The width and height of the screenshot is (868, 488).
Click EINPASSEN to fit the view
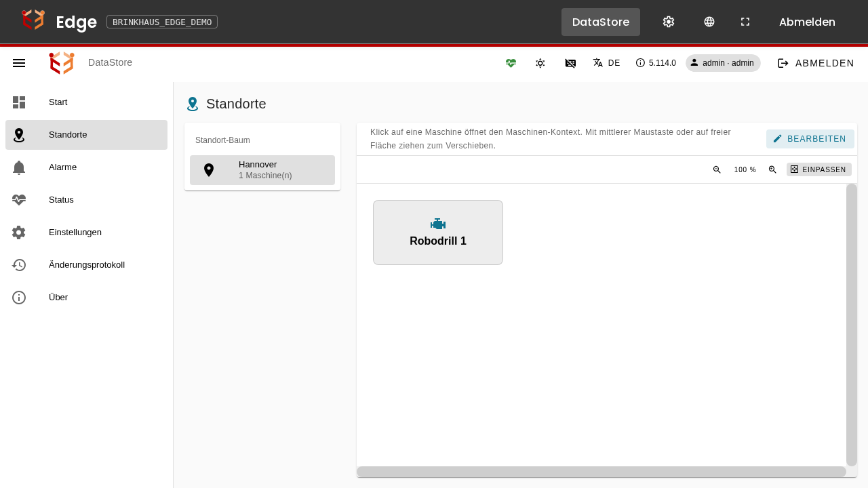point(819,169)
